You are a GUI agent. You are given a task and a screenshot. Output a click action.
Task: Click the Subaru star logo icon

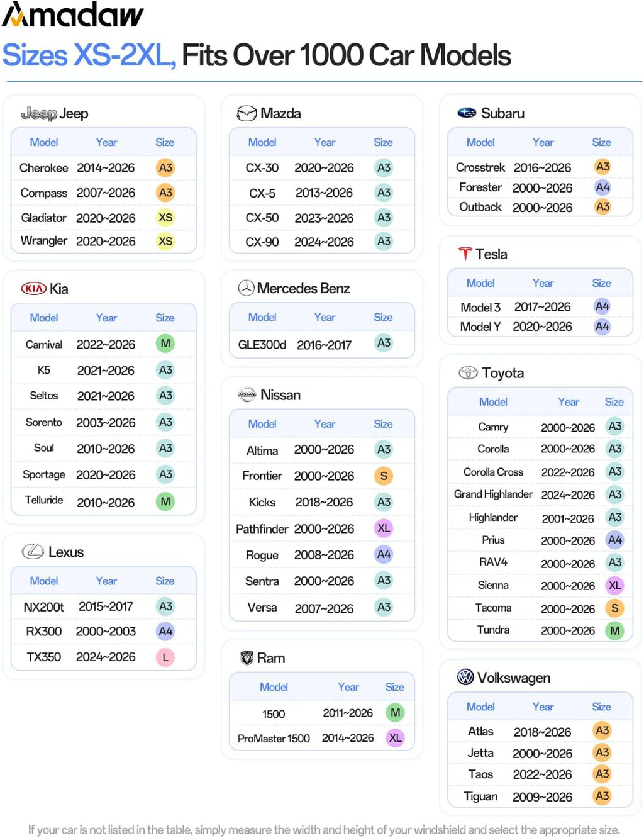[467, 113]
